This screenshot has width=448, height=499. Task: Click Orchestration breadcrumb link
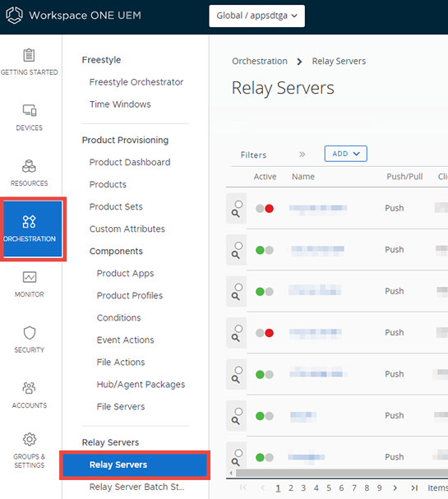(260, 61)
